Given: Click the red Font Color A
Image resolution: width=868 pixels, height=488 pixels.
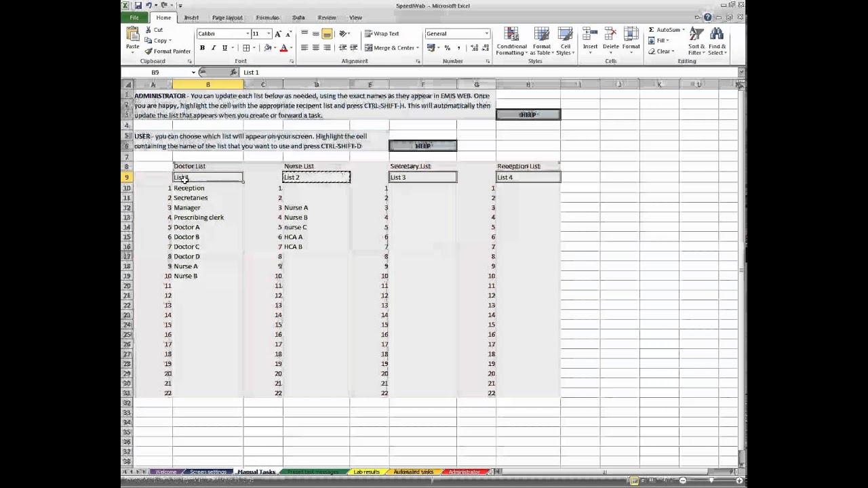Looking at the screenshot, I should pyautogui.click(x=283, y=48).
